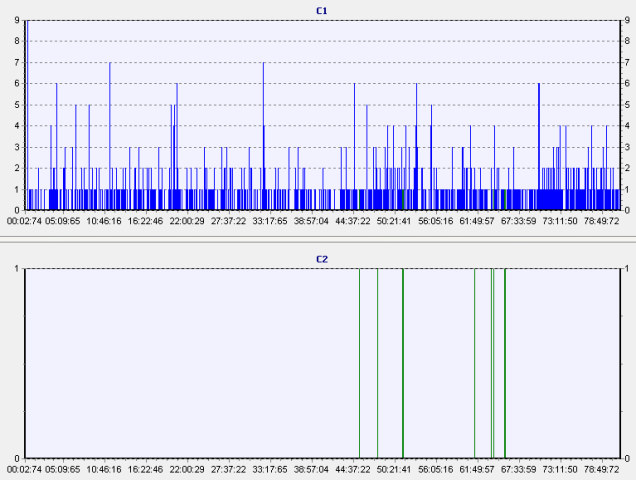Click the value 6 on C1's right axis
The width and height of the screenshot is (636, 480).
tap(627, 83)
